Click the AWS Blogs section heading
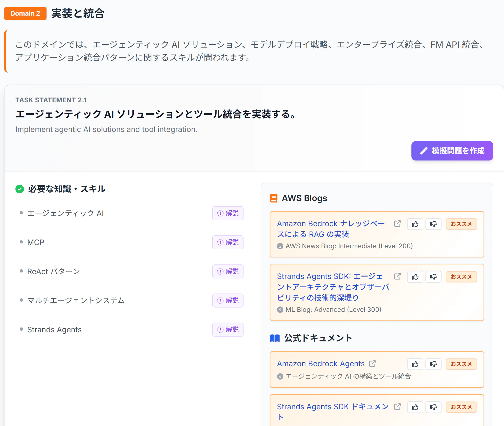Image resolution: width=504 pixels, height=426 pixels. point(304,198)
